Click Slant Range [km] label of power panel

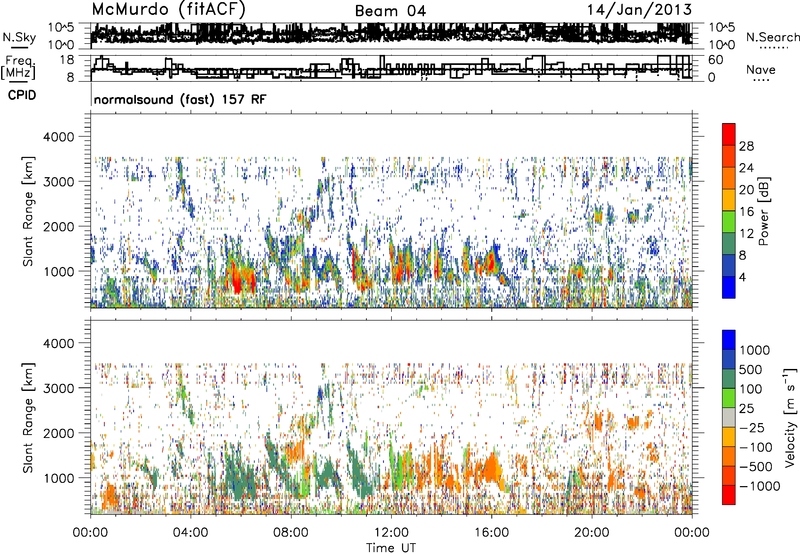point(28,211)
